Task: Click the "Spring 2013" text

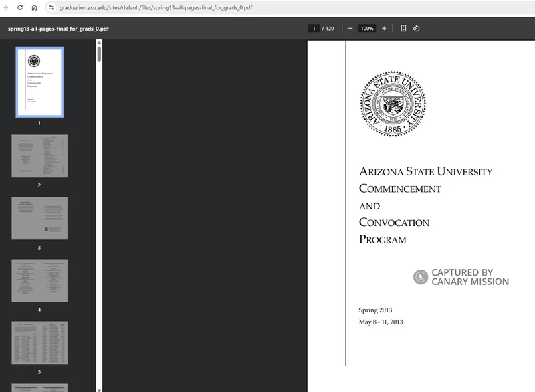Action: (x=375, y=310)
